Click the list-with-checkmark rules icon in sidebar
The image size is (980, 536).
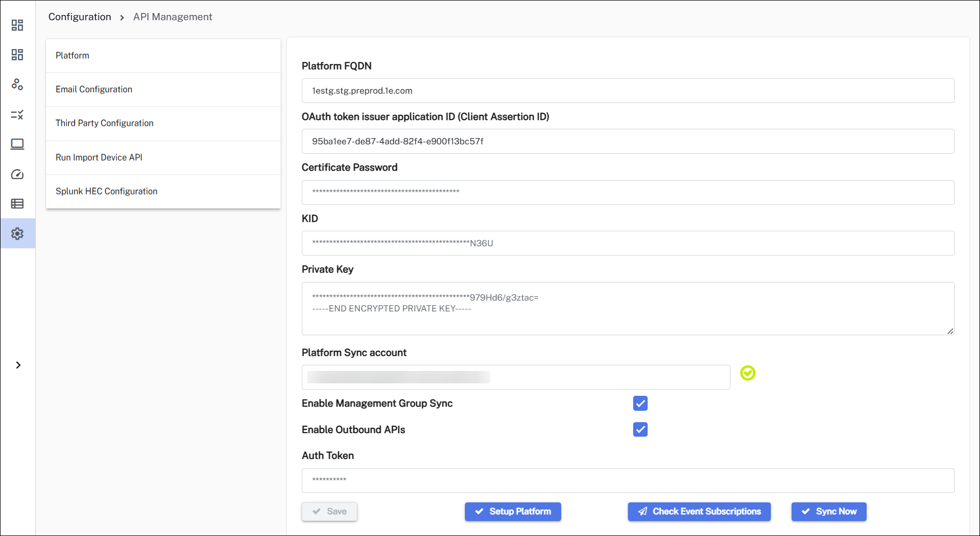[x=18, y=114]
